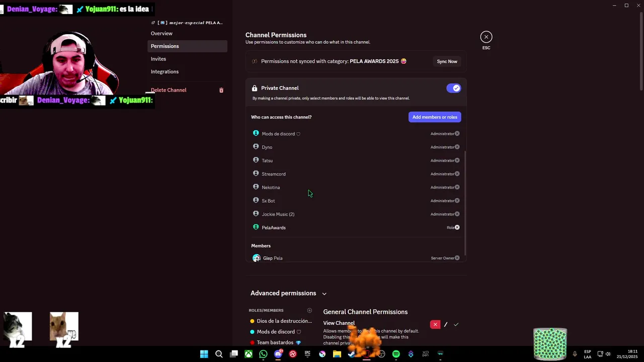Open the ESP LAA language switcher

click(588, 354)
